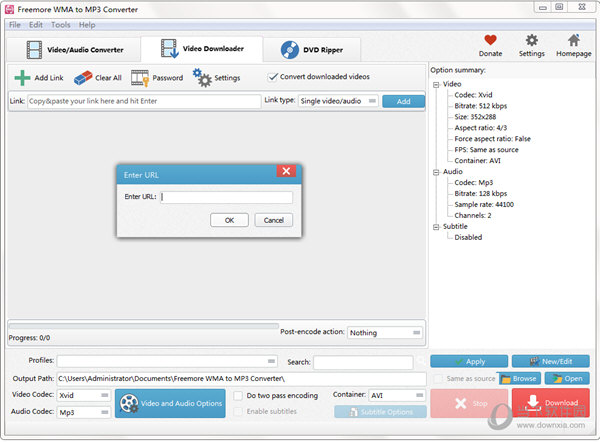Open the Password film-key icon

coord(140,78)
